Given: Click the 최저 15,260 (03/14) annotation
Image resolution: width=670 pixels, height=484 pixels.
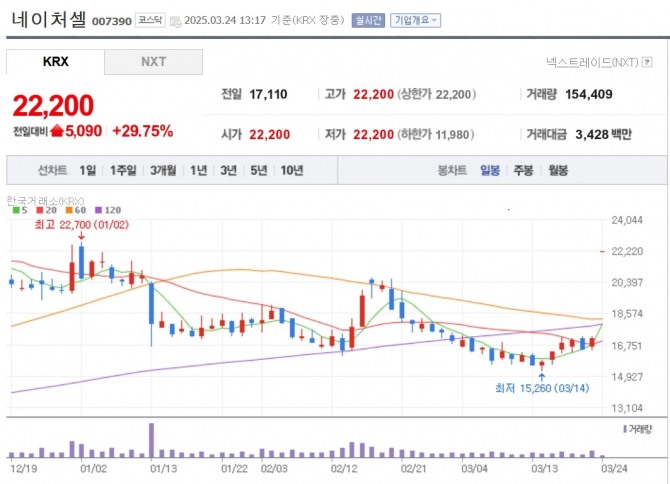Looking at the screenshot, I should [x=542, y=388].
